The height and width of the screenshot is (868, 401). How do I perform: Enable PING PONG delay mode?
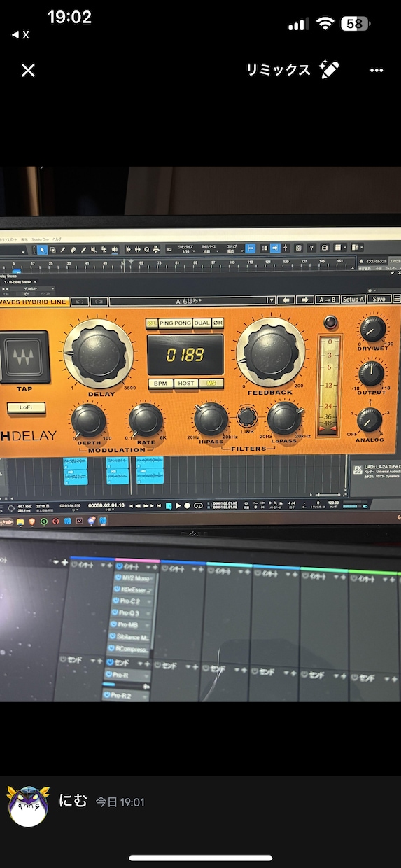[175, 323]
